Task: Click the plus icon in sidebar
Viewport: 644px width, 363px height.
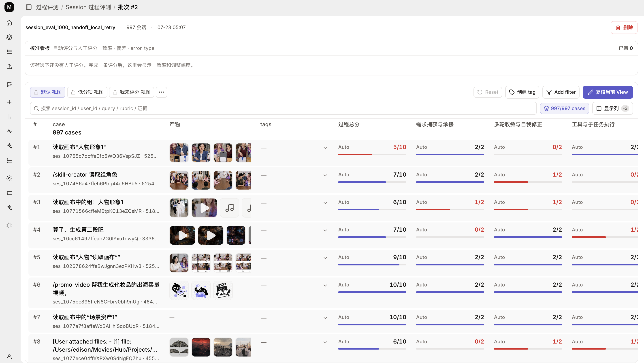Action: (9, 102)
